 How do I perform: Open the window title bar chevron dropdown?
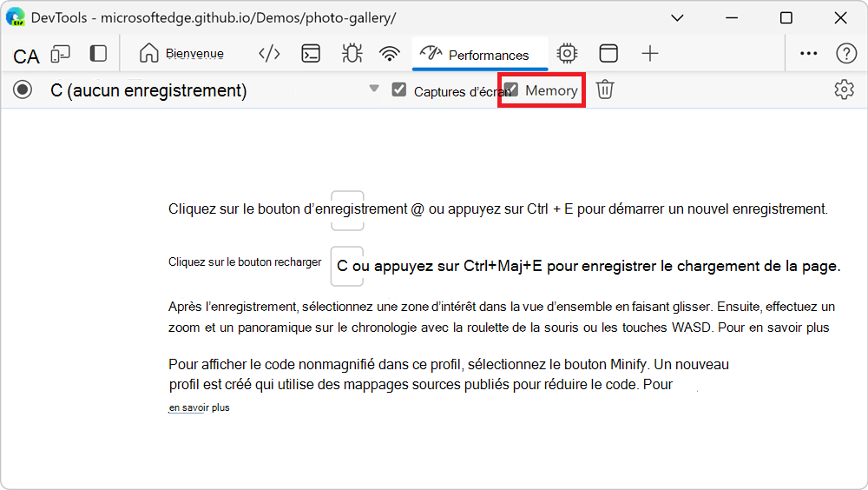(677, 17)
